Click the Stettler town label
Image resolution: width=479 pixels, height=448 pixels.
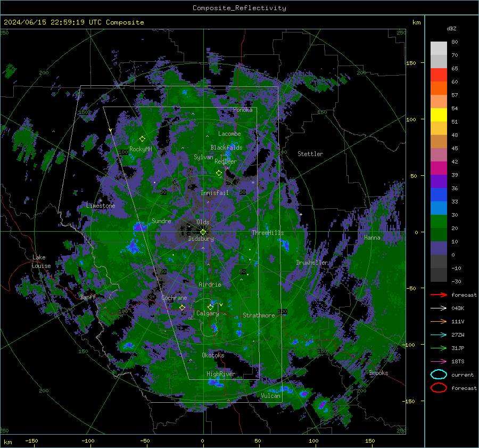310,154
